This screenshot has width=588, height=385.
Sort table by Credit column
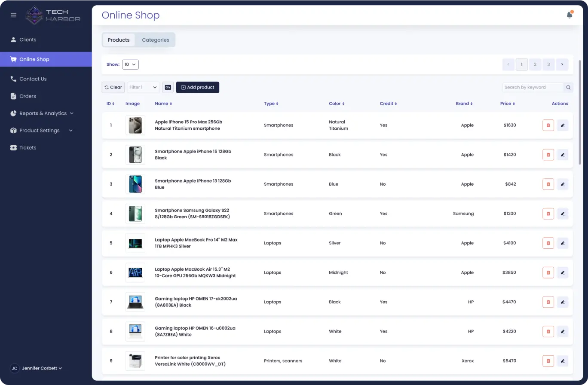[388, 104]
